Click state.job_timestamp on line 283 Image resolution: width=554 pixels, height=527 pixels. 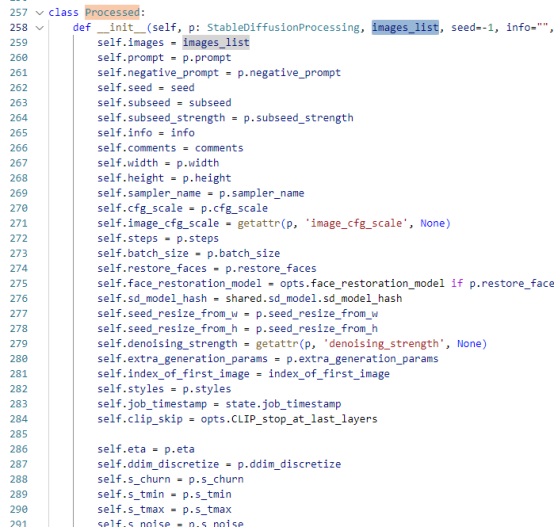283,404
